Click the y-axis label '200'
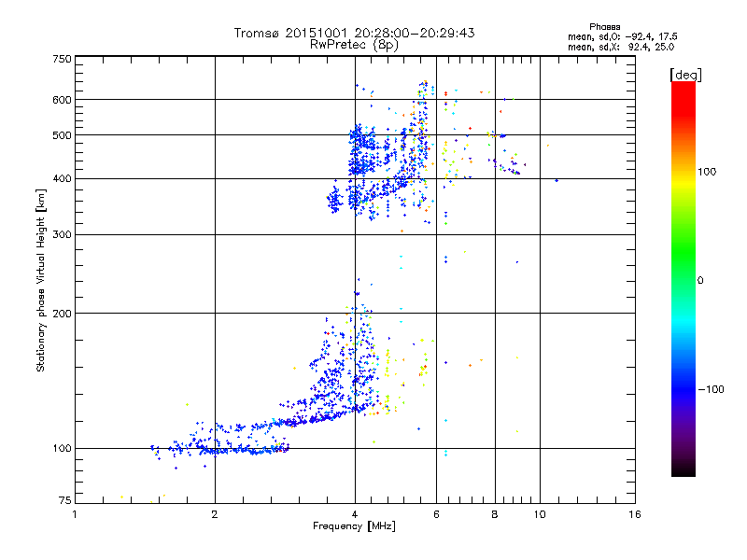This screenshot has height=560, width=747. pos(62,314)
